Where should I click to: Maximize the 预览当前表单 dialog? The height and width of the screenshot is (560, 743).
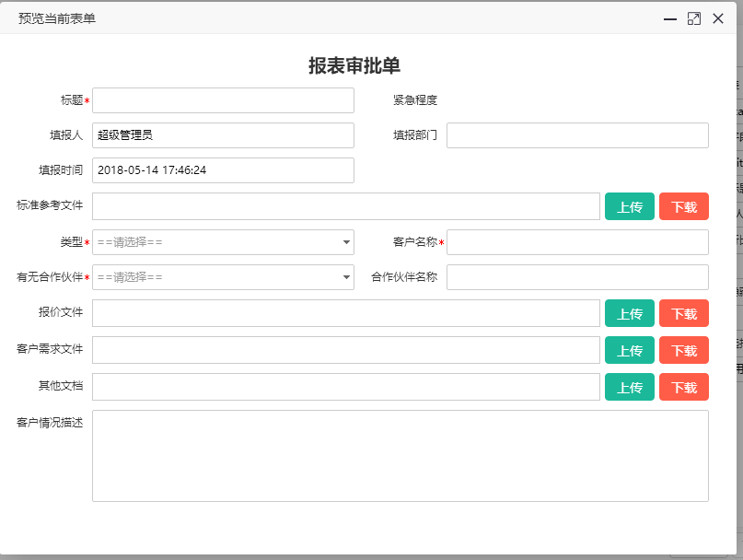693,19
